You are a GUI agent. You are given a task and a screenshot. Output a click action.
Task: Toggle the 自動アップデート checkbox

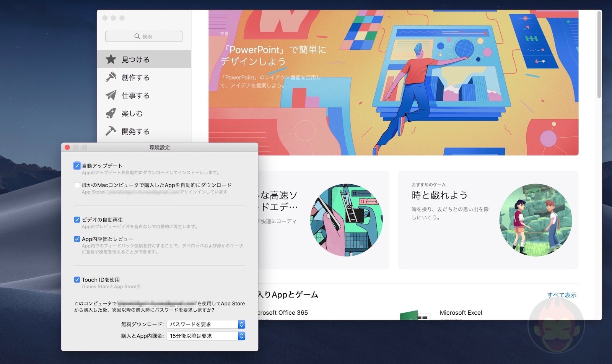(77, 166)
